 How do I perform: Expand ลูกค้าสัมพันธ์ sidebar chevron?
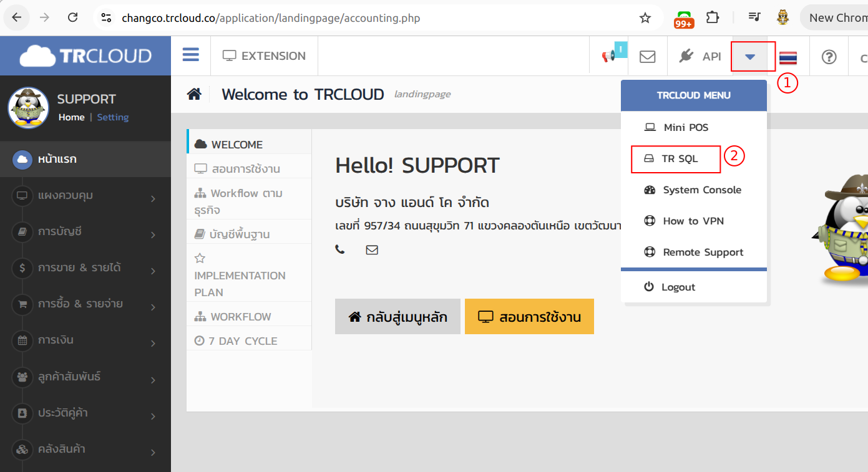(x=153, y=380)
